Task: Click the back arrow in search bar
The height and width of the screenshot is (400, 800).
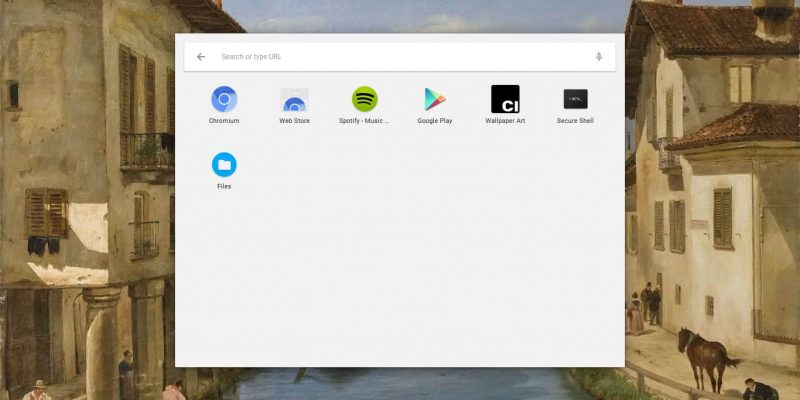Action: click(x=201, y=57)
